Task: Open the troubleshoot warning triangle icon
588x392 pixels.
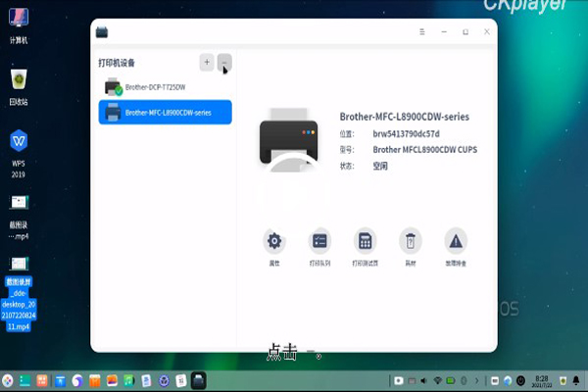Action: pyautogui.click(x=456, y=241)
